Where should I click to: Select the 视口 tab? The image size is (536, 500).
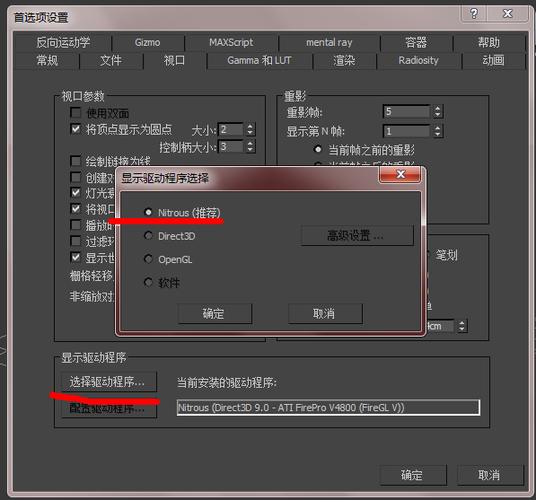(x=174, y=60)
